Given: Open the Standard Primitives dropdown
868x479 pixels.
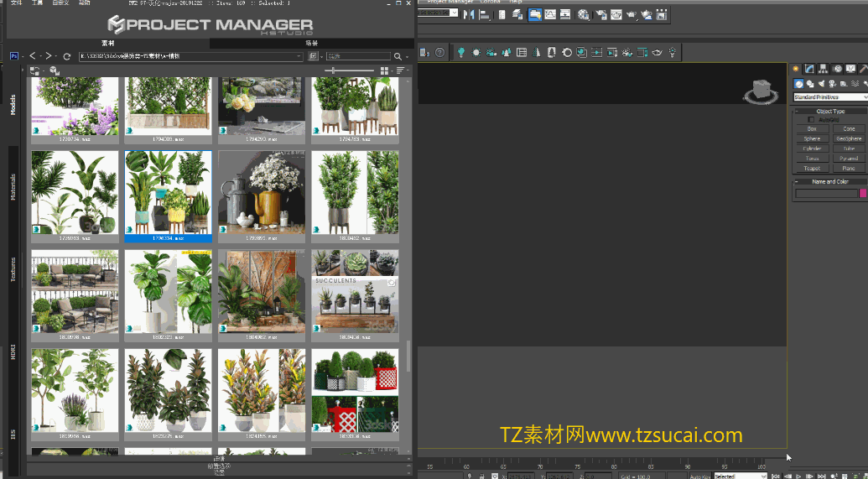Looking at the screenshot, I should pos(830,97).
